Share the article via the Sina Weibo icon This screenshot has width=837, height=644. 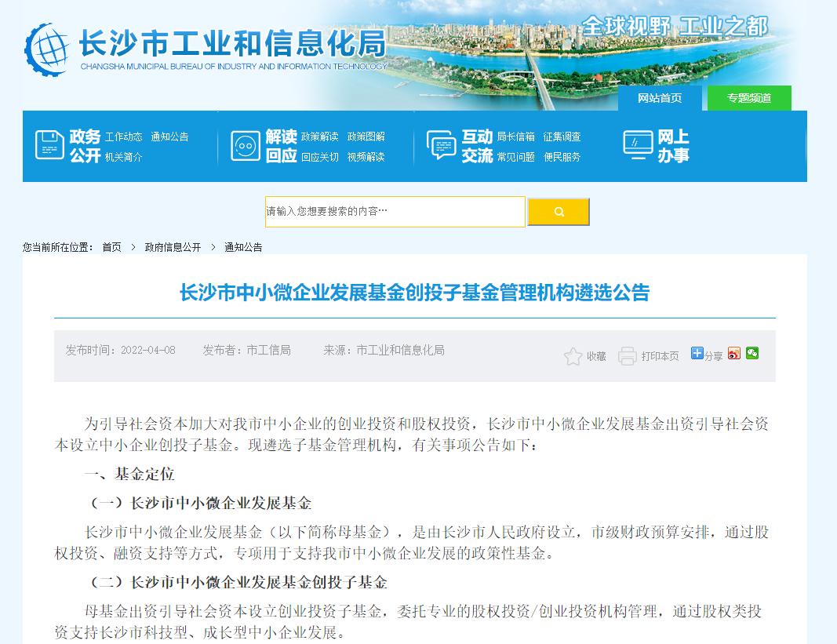pyautogui.click(x=733, y=354)
